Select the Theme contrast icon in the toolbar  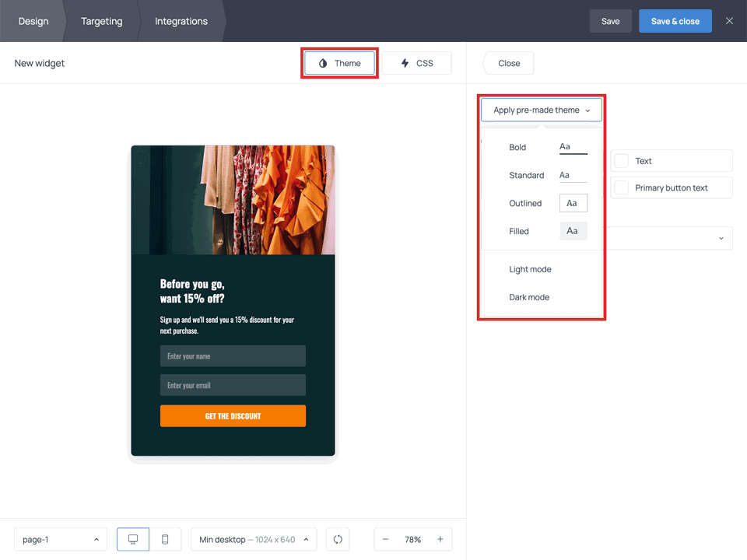[322, 63]
